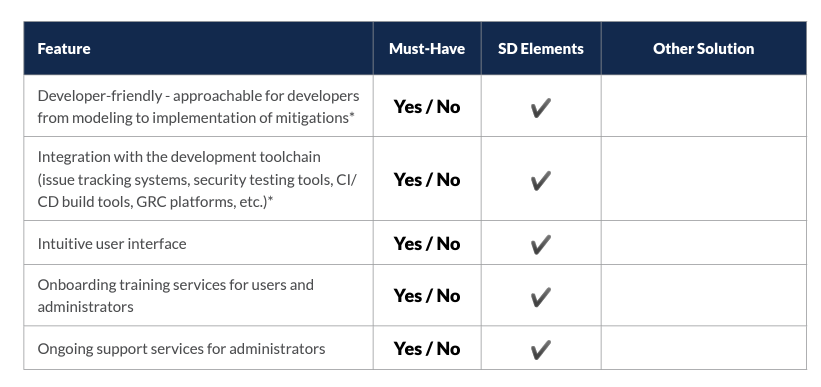
Task: Click the Other Solution cell for Onboarding training
Action: pos(704,295)
